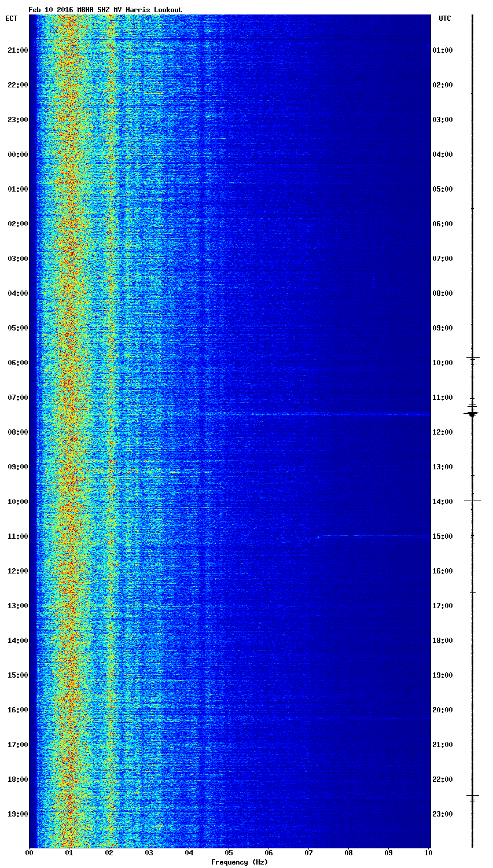Select the 06:00 ECT time label
Screen dimensions: 493x868
[17, 363]
